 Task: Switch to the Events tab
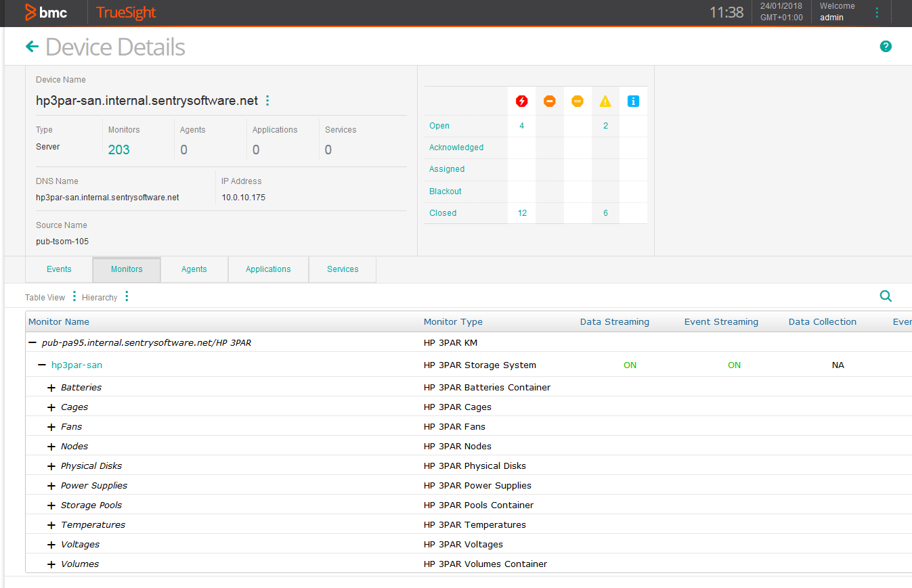tap(58, 269)
